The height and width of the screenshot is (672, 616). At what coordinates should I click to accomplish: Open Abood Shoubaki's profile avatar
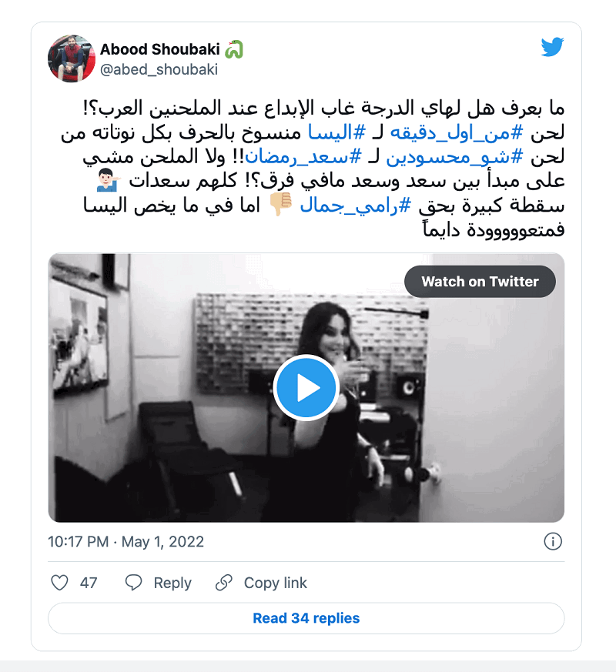(x=71, y=59)
